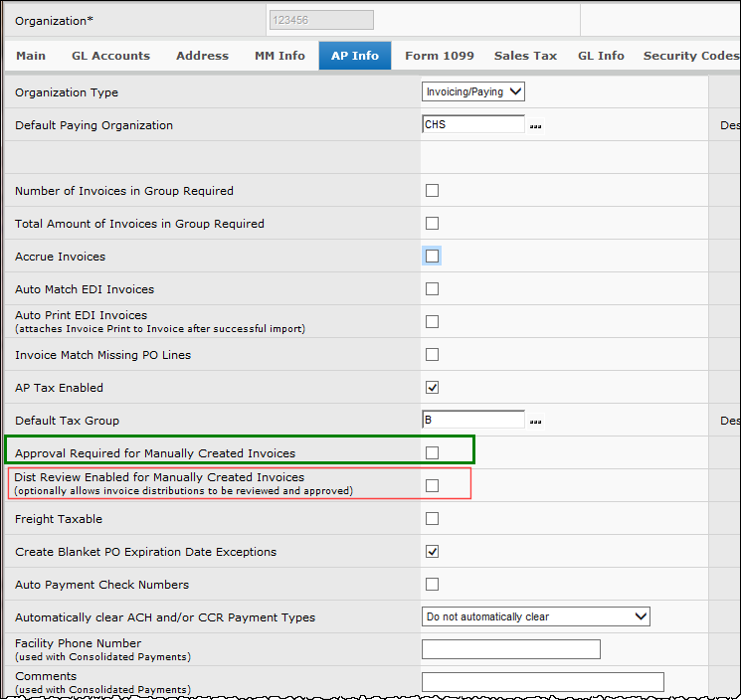This screenshot has width=741, height=700.
Task: Click the Default Paying Organization text field
Action: 472,125
